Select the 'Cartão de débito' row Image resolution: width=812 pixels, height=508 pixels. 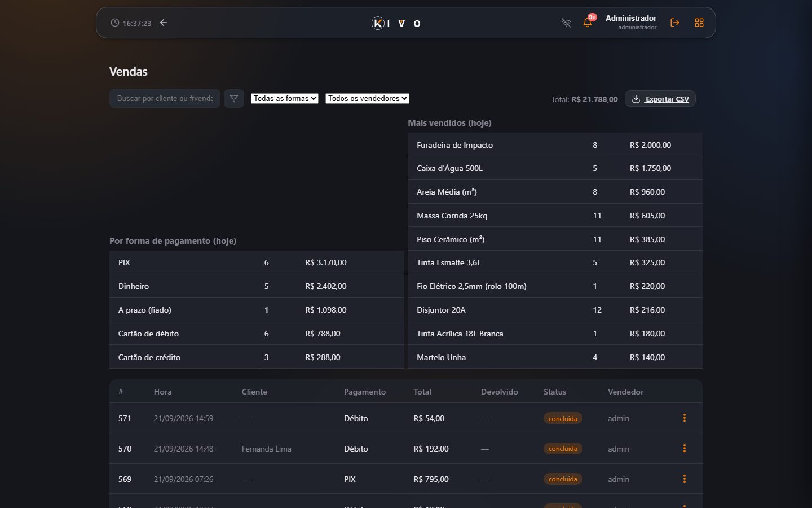pyautogui.click(x=257, y=334)
